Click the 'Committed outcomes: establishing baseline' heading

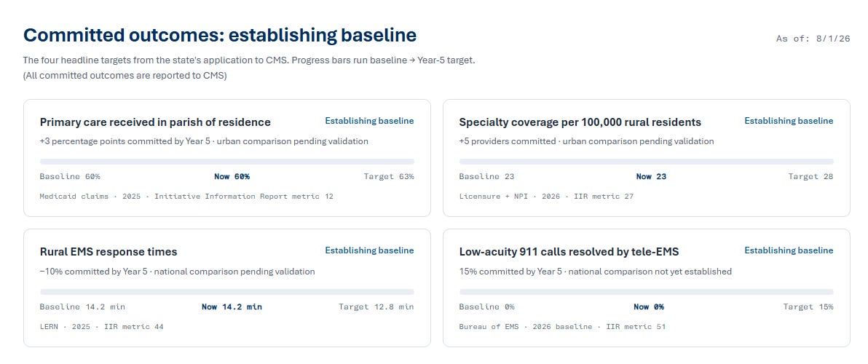pyautogui.click(x=220, y=36)
